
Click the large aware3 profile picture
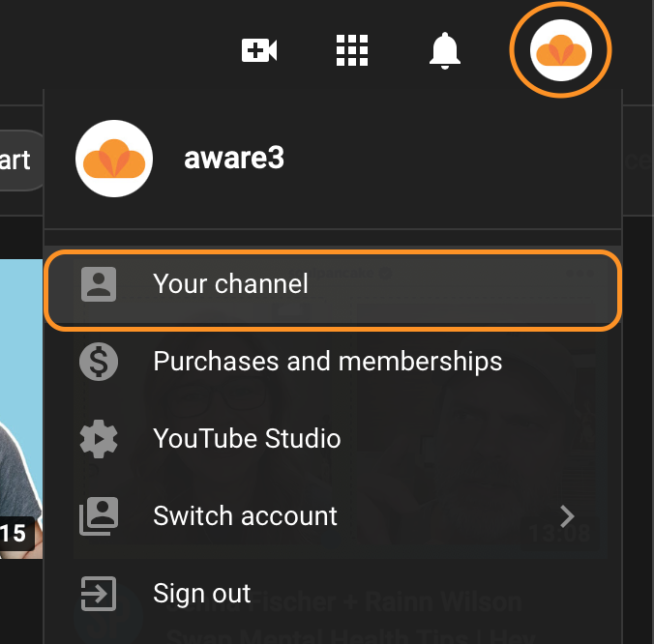114,159
